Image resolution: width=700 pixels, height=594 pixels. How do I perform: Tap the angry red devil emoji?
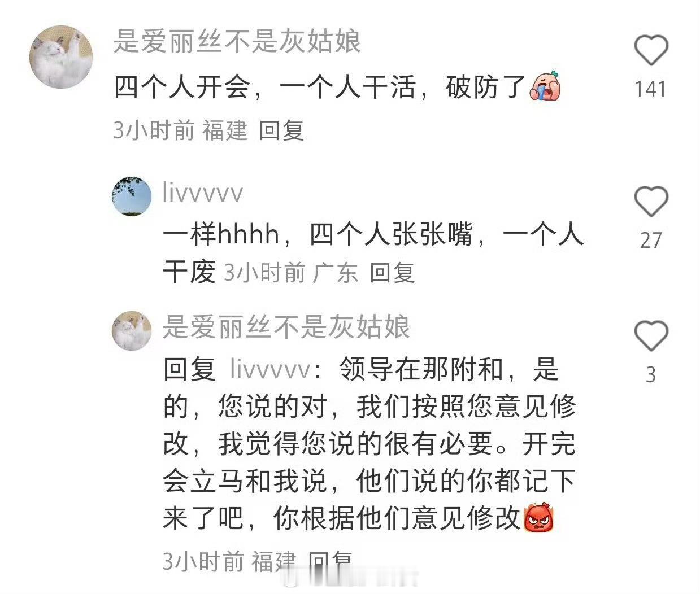[x=538, y=518]
